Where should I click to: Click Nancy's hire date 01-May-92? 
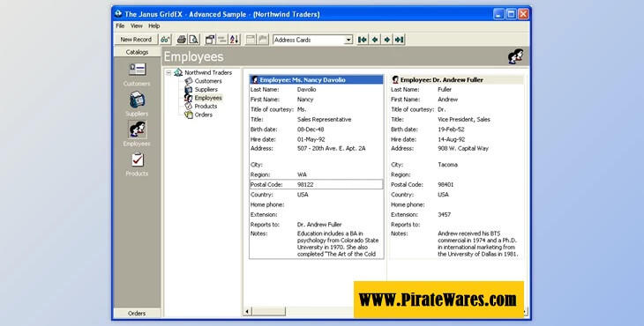click(311, 139)
